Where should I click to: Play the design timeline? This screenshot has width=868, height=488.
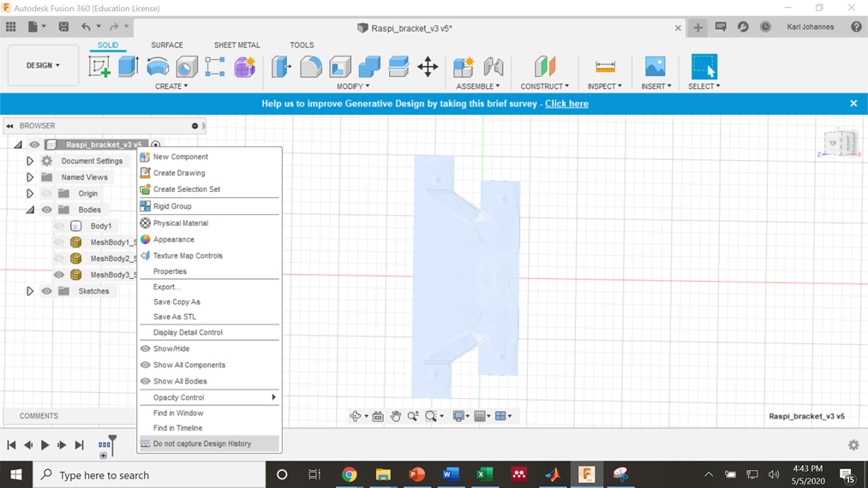point(45,445)
